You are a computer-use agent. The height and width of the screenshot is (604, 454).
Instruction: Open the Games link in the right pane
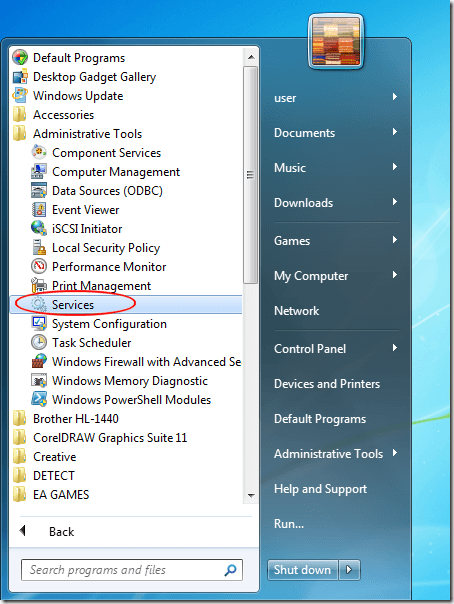click(292, 241)
